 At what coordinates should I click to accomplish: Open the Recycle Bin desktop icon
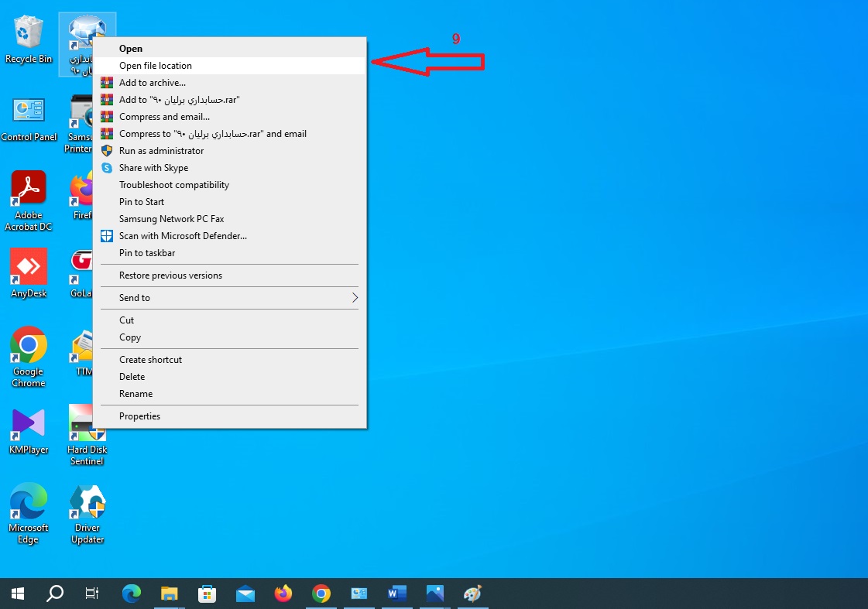coord(28,40)
